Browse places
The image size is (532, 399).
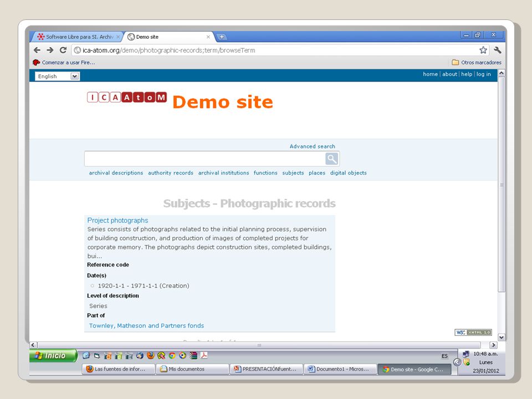(317, 173)
